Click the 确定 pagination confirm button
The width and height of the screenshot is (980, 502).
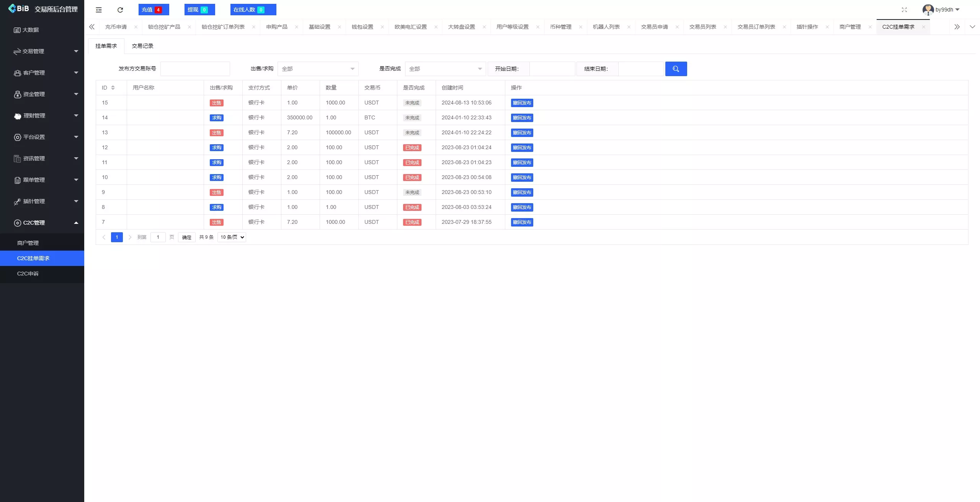click(x=186, y=237)
